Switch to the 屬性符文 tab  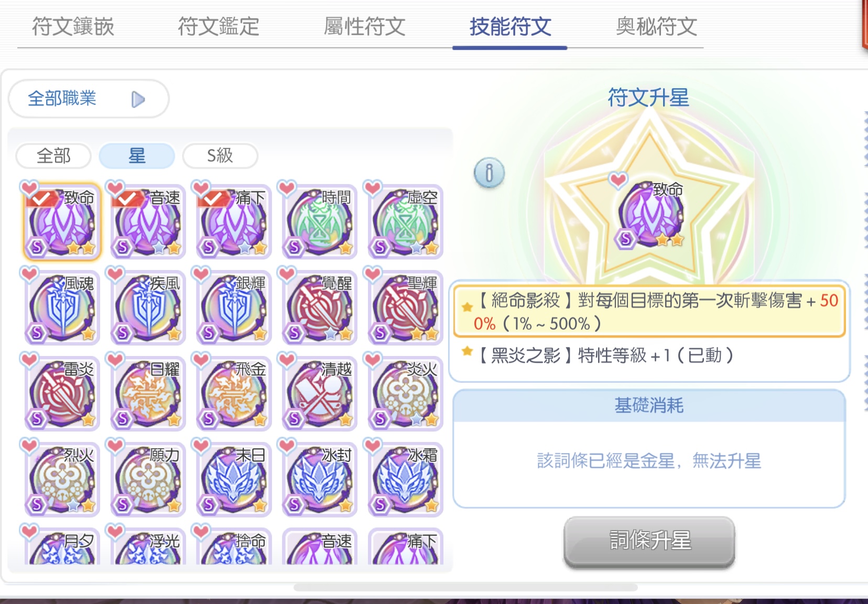[364, 26]
